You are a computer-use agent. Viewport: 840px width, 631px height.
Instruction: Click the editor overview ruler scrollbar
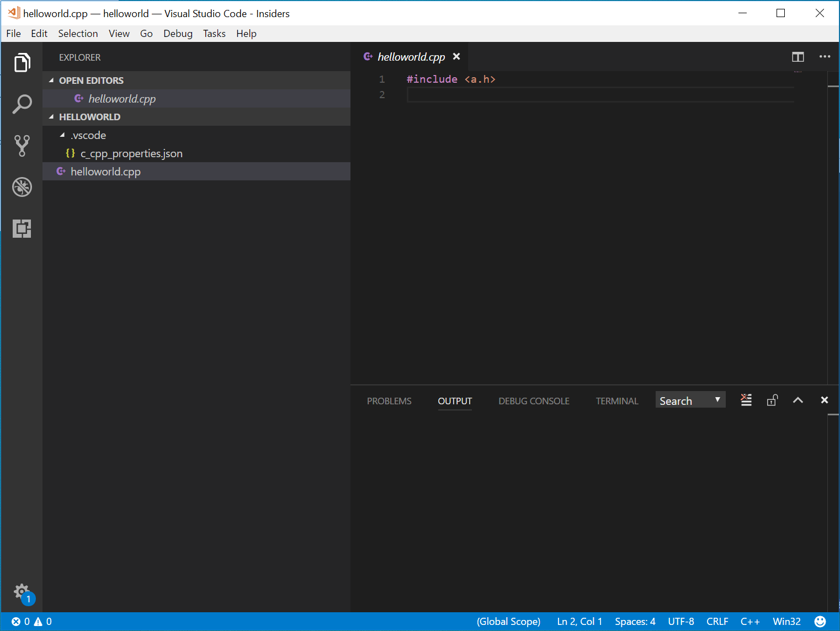point(833,227)
